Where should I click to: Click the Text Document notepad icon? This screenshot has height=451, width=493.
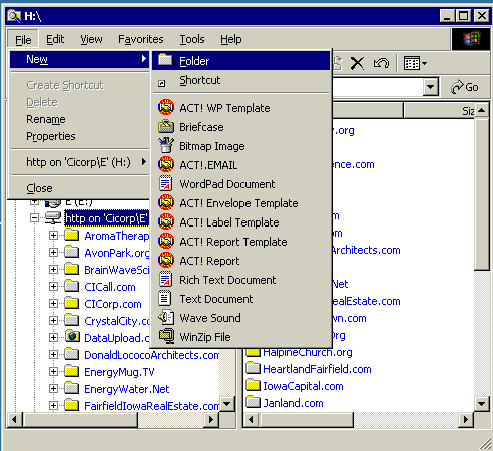click(165, 298)
